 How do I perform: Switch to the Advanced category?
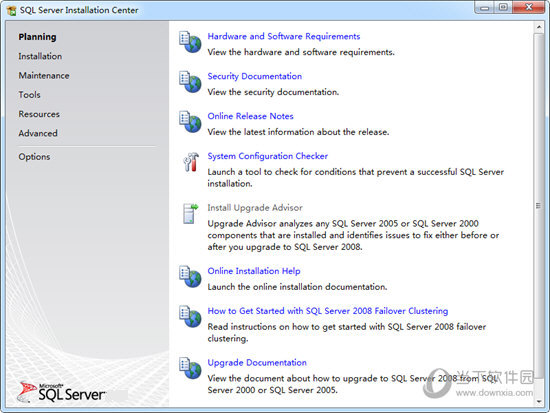[38, 133]
